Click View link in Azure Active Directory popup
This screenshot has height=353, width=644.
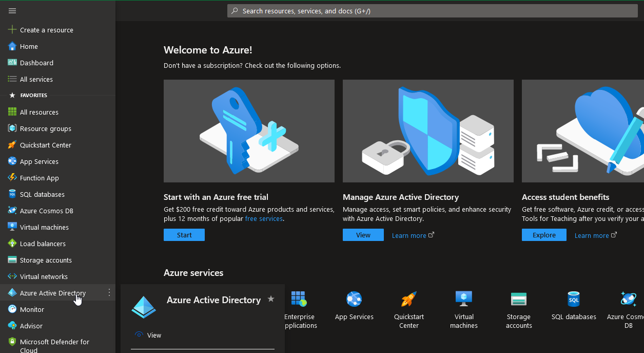pyautogui.click(x=154, y=335)
